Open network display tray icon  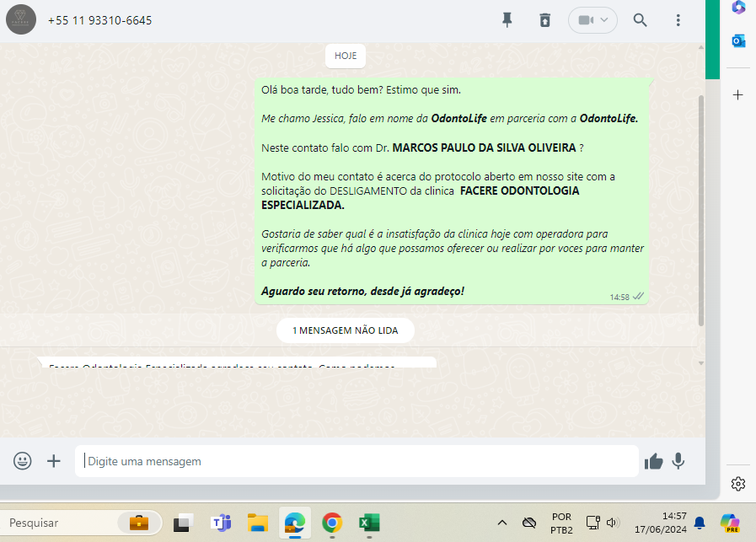coord(592,523)
